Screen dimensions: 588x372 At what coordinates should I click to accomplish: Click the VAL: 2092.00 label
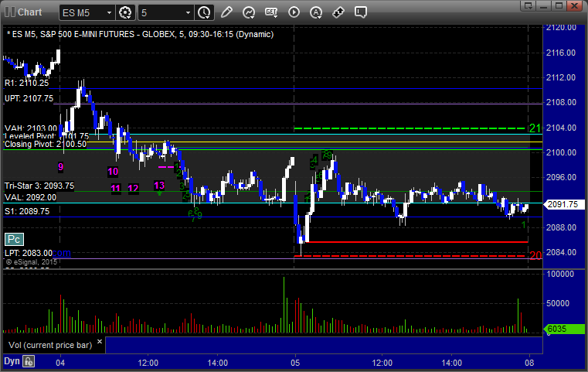point(30,197)
